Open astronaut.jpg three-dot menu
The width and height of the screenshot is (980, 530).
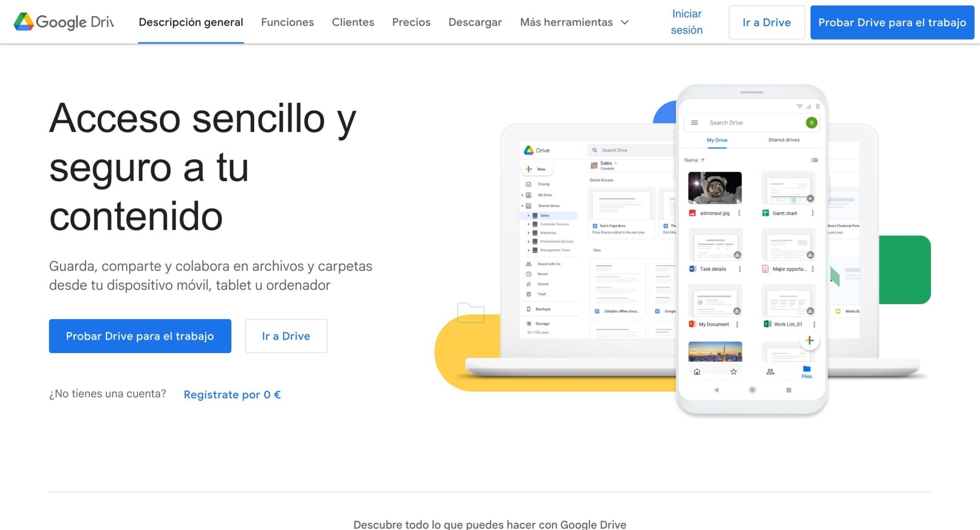[739, 213]
